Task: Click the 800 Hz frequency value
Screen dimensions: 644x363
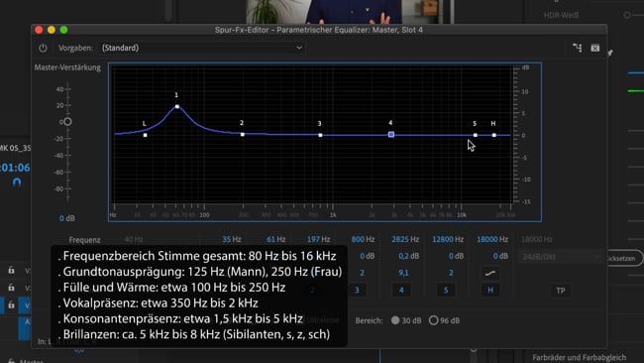Action: click(363, 239)
